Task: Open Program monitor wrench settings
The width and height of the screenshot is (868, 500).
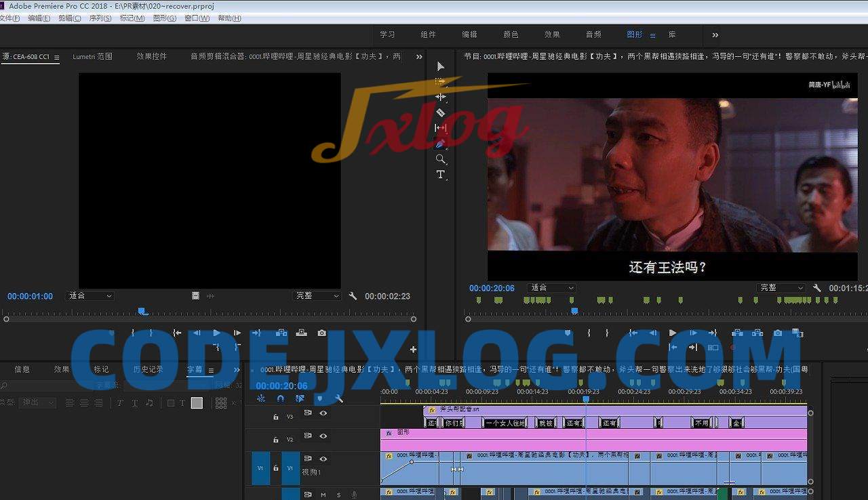Action: click(x=817, y=288)
